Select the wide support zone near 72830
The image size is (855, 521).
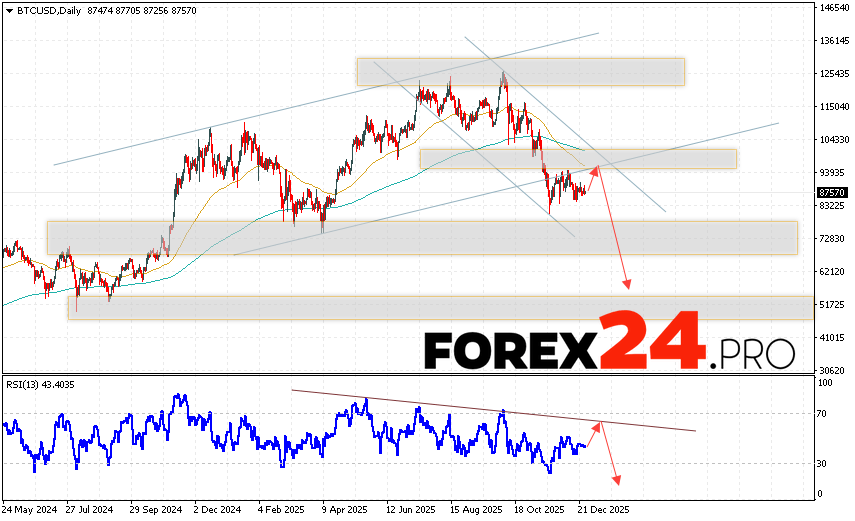pyautogui.click(x=422, y=237)
